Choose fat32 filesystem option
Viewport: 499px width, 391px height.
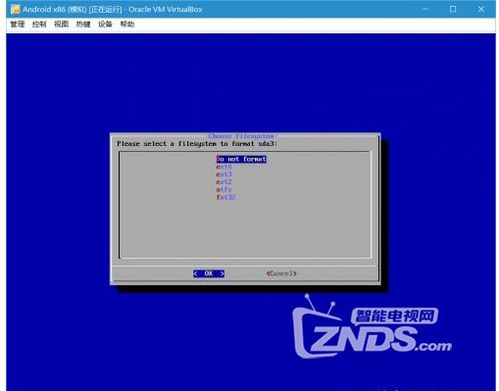coord(226,197)
